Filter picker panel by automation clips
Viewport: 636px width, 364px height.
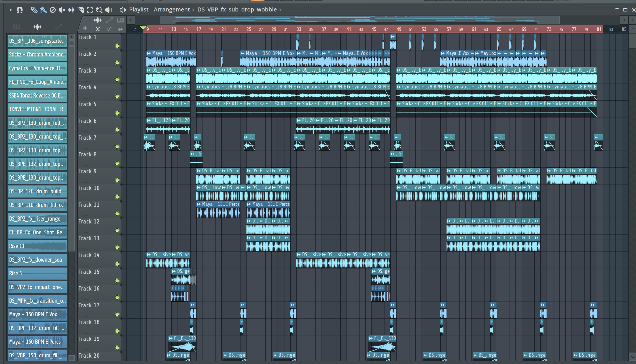pyautogui.click(x=58, y=27)
